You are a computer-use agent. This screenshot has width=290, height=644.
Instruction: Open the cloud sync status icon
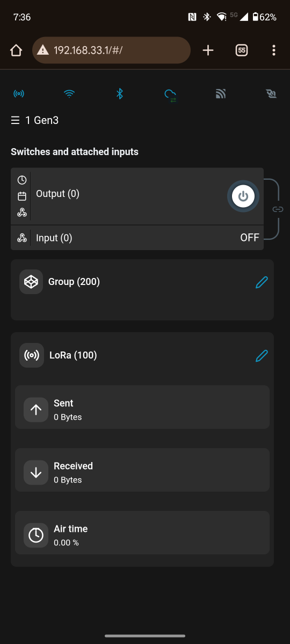click(x=170, y=95)
